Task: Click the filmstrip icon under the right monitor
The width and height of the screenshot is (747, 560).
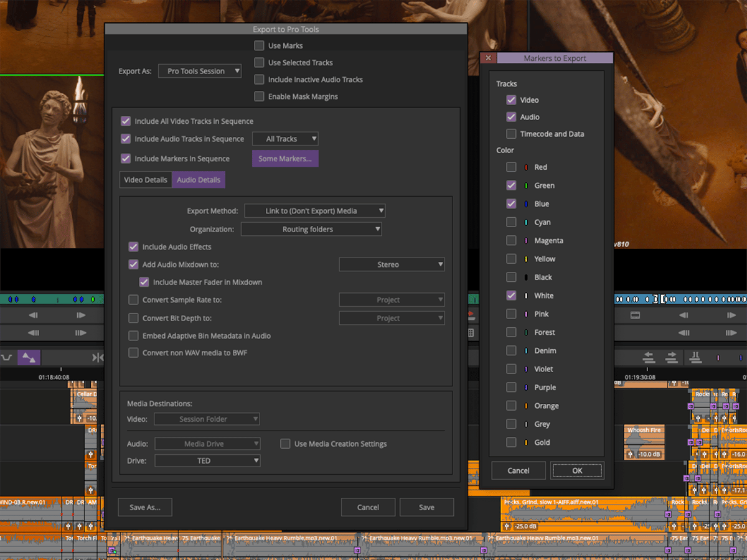Action: point(635,315)
